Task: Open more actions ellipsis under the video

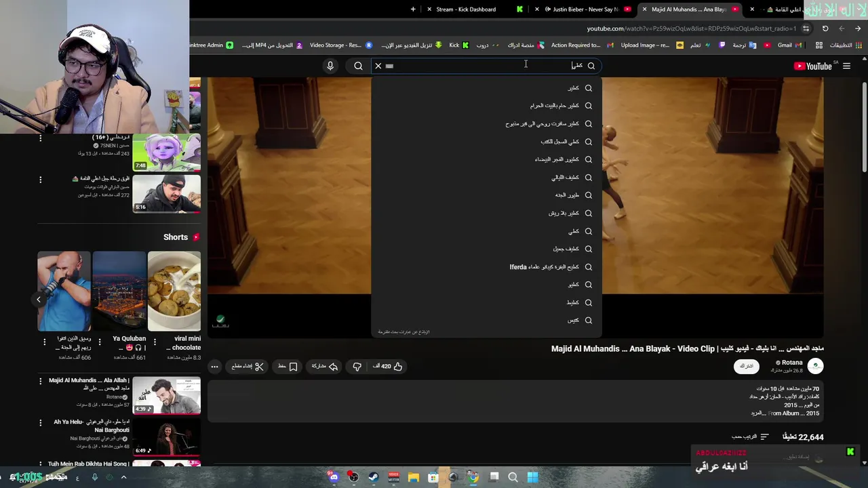Action: [x=214, y=367]
